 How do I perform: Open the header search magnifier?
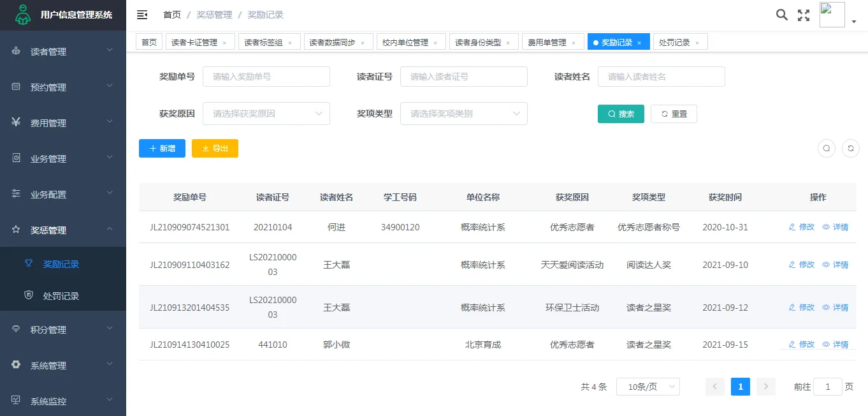[x=781, y=15]
